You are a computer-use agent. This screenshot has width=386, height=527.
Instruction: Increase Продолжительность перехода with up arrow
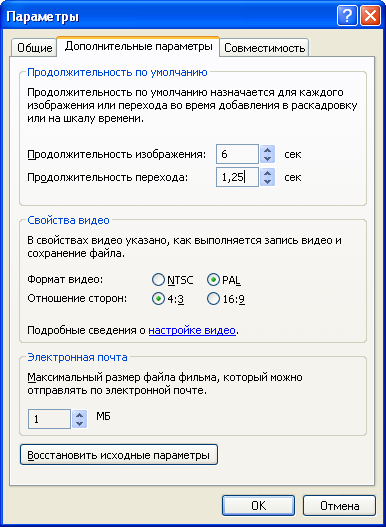click(x=267, y=173)
